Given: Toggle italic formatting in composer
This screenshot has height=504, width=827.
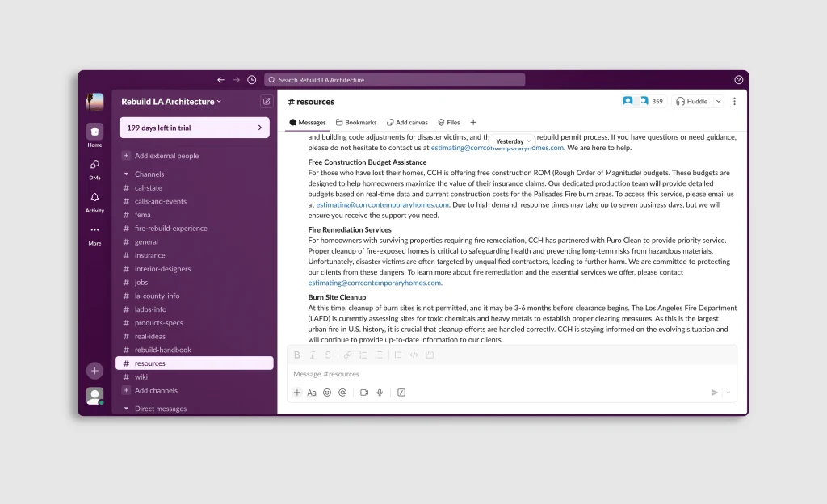Looking at the screenshot, I should tap(313, 355).
